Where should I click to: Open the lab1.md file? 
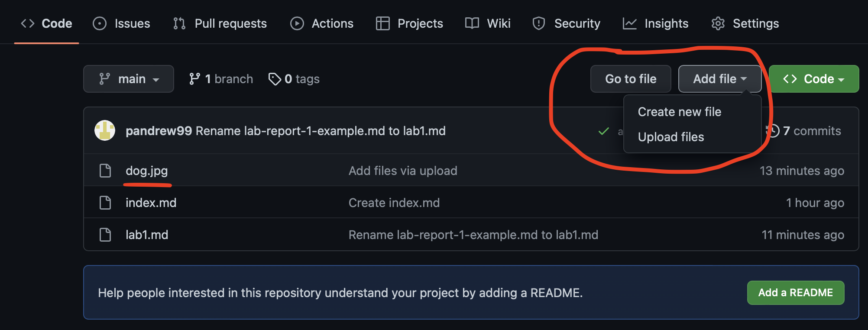[x=147, y=235]
